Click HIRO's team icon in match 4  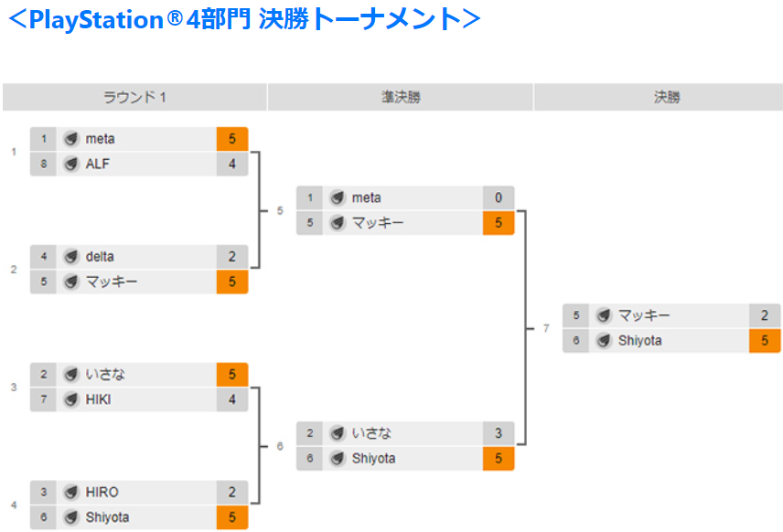71,492
